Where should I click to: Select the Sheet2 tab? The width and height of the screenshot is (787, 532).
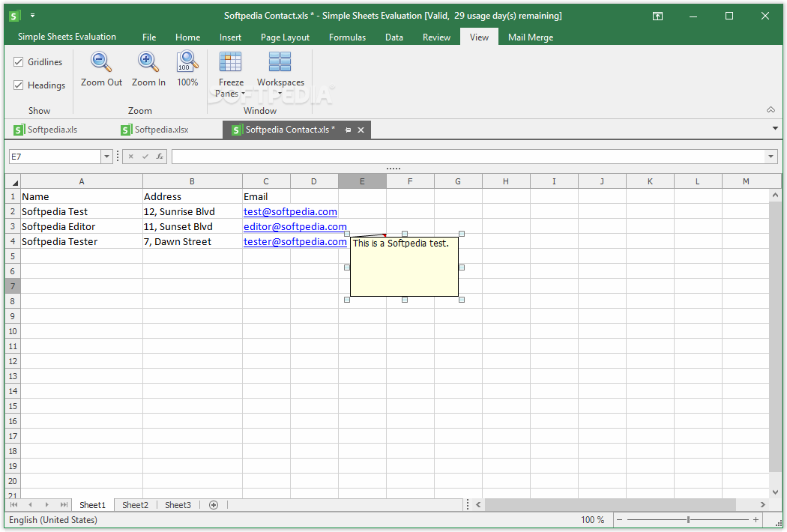[135, 505]
